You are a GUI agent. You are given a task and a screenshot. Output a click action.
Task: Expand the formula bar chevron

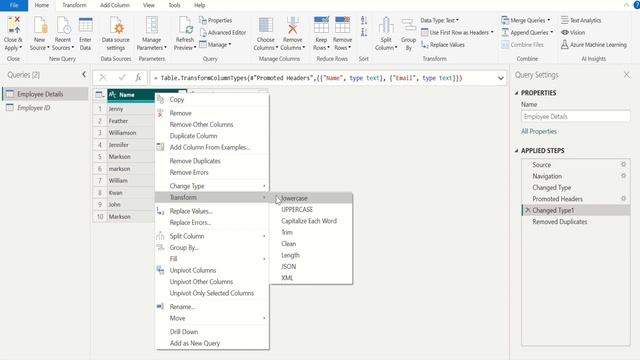pyautogui.click(x=500, y=78)
